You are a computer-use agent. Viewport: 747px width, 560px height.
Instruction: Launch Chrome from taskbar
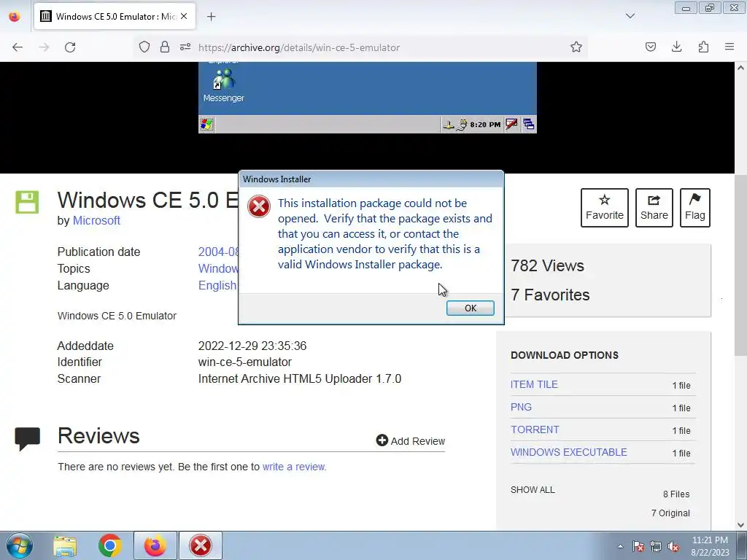pos(110,545)
